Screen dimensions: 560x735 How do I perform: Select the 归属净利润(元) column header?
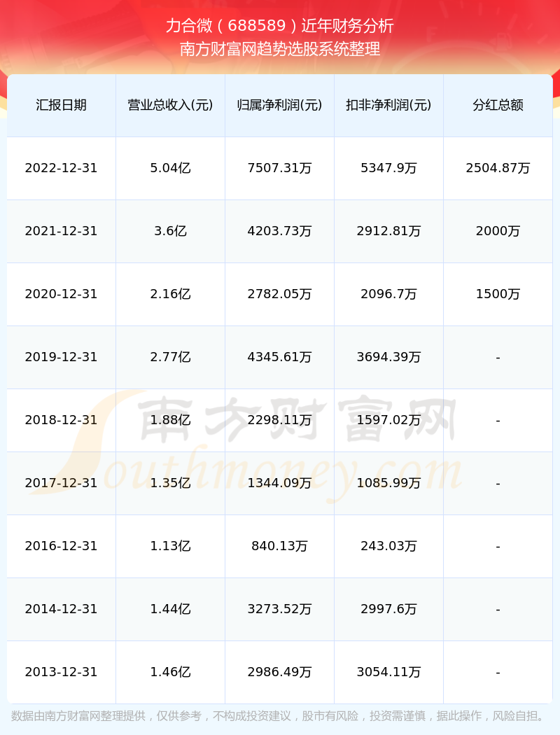280,105
